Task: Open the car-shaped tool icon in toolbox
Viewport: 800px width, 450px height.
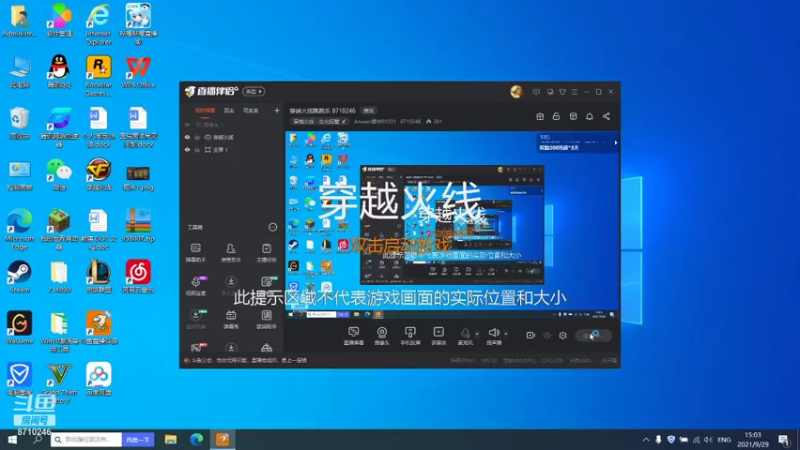Action: (266, 348)
